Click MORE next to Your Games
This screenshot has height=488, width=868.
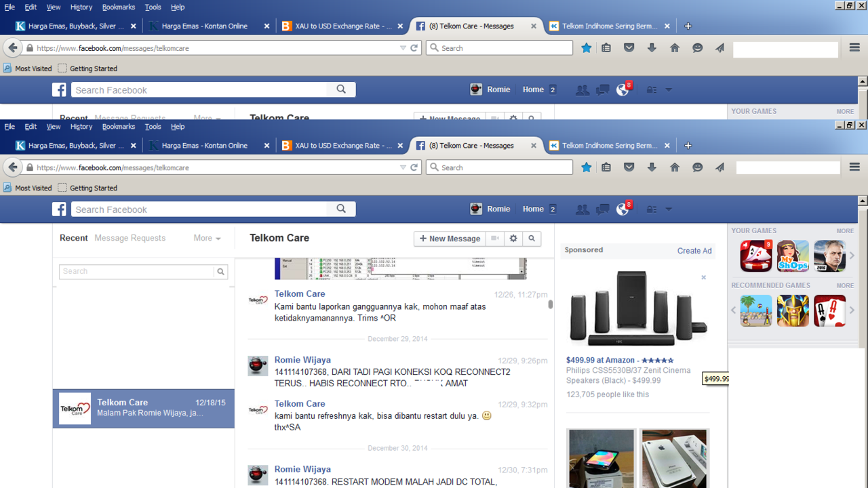845,231
